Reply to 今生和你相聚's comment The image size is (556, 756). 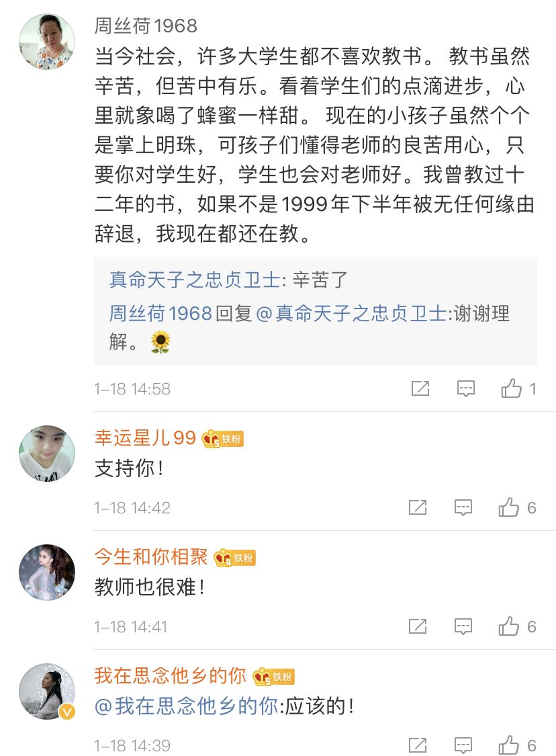click(463, 626)
